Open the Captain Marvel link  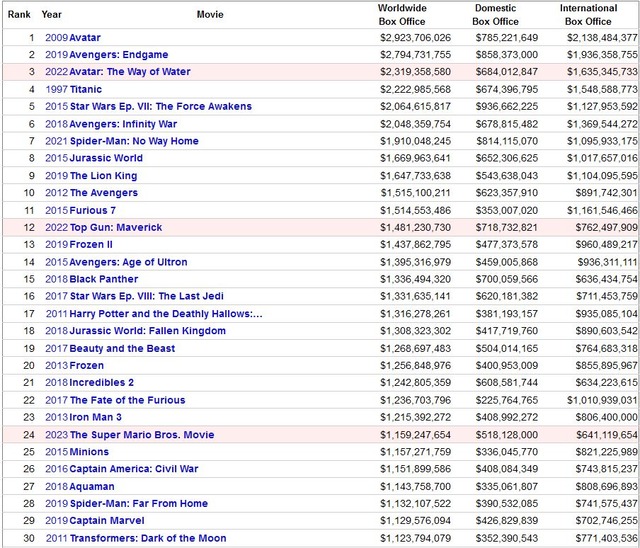pos(107,521)
